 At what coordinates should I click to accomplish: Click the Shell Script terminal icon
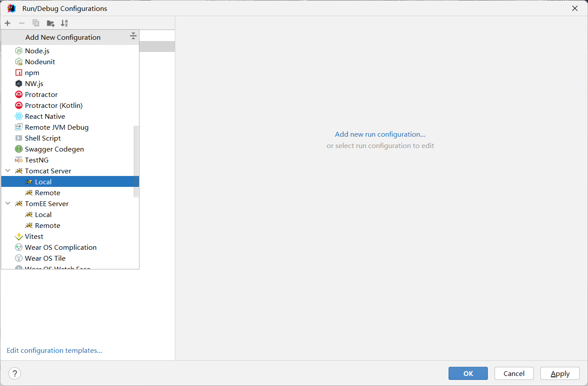tap(19, 138)
